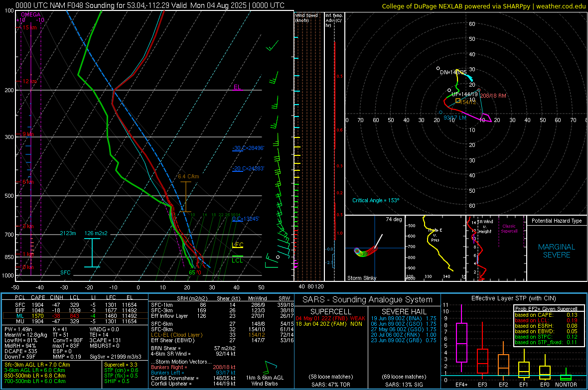
Task: Click the 'Bunkers Right' storm motion row
Action: [193, 368]
